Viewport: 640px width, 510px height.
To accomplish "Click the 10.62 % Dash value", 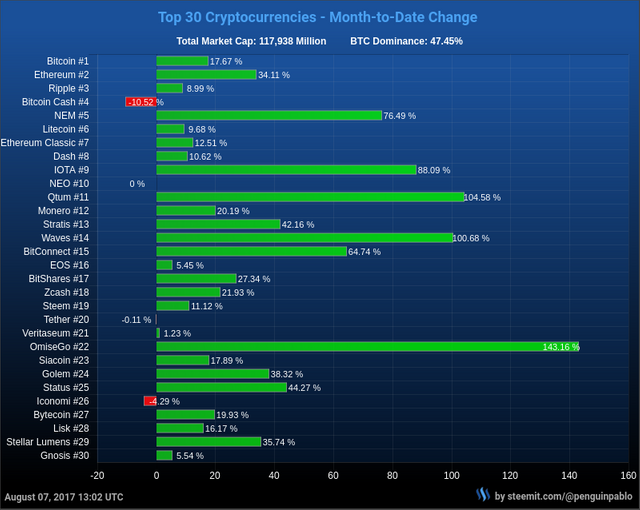I will tap(205, 157).
